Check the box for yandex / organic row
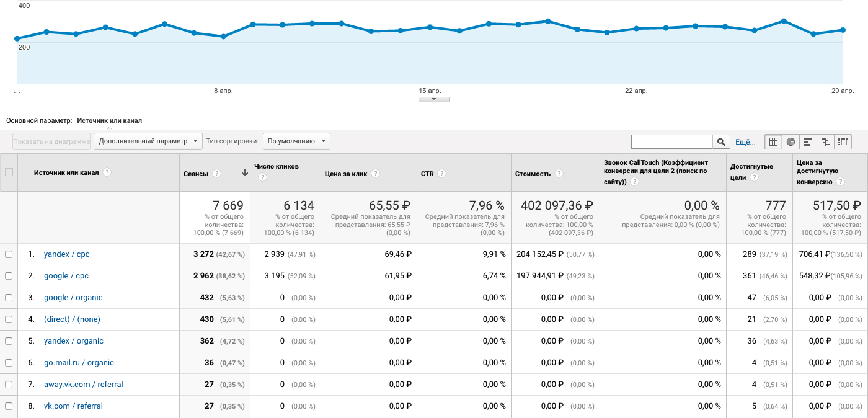The width and height of the screenshot is (868, 418). click(9, 341)
